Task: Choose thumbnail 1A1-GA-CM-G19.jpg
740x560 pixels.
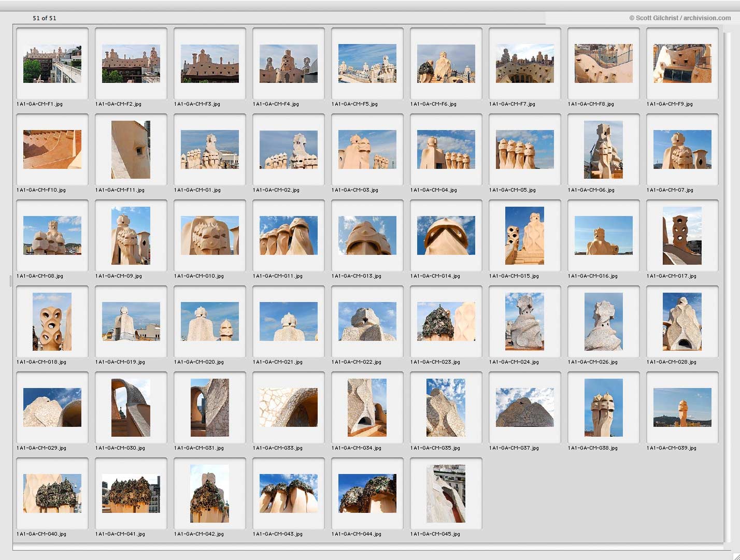Action: point(131,322)
